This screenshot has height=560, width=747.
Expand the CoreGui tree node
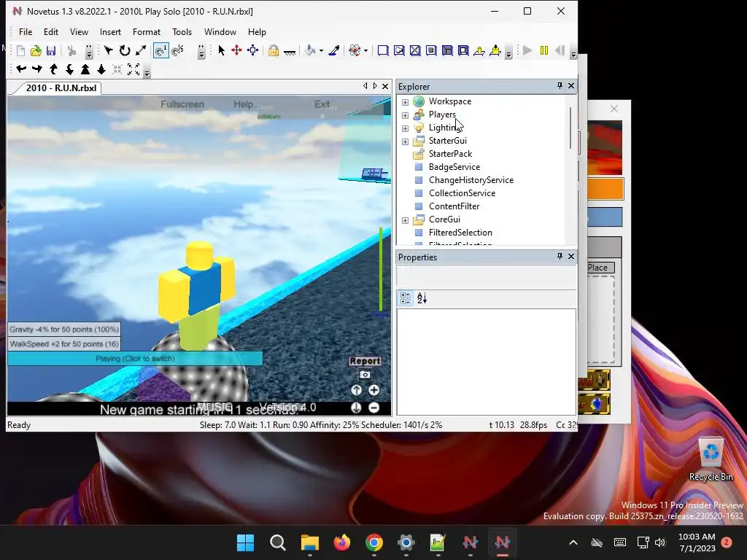point(405,220)
